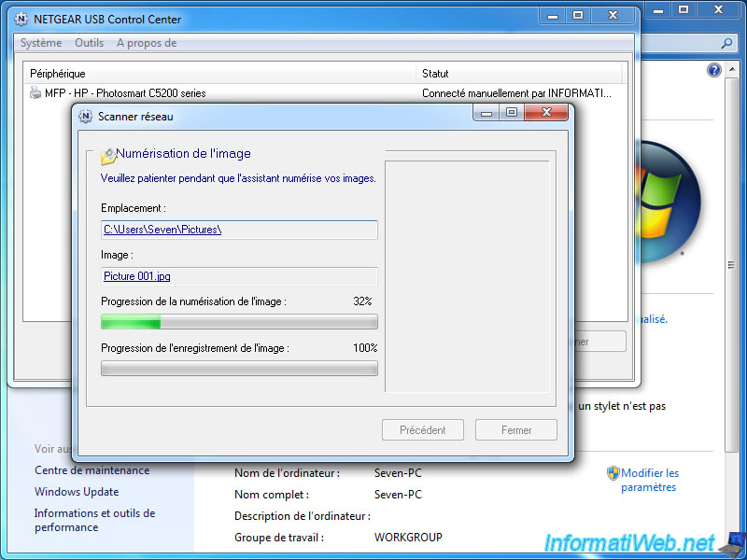Click the shield icon beside Modifier les paramètres
This screenshot has width=747, height=560.
pyautogui.click(x=613, y=473)
